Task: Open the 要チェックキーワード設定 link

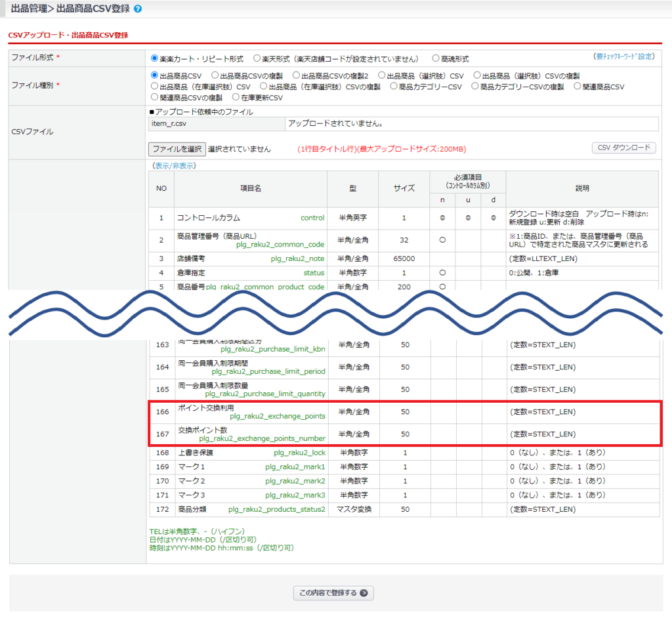Action: click(623, 56)
